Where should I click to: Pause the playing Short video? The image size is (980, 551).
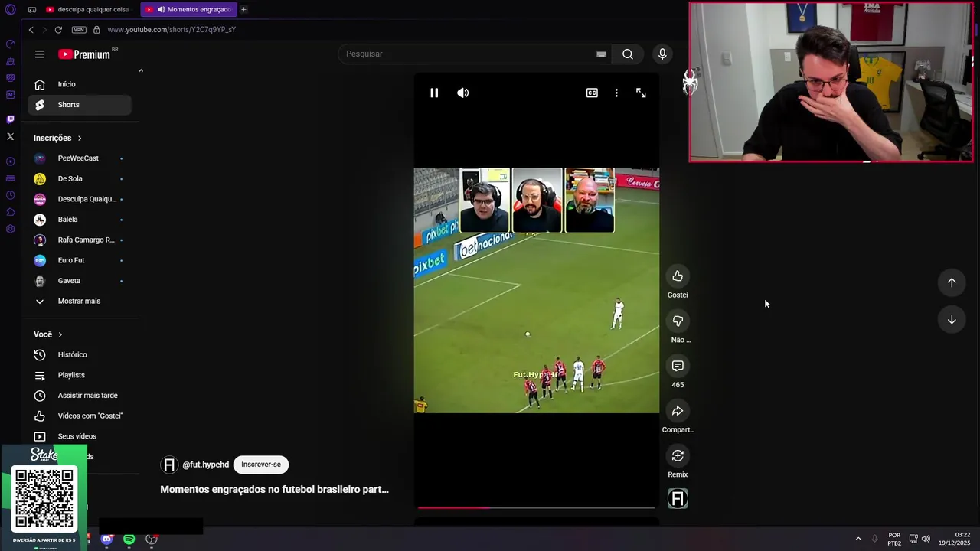click(434, 93)
